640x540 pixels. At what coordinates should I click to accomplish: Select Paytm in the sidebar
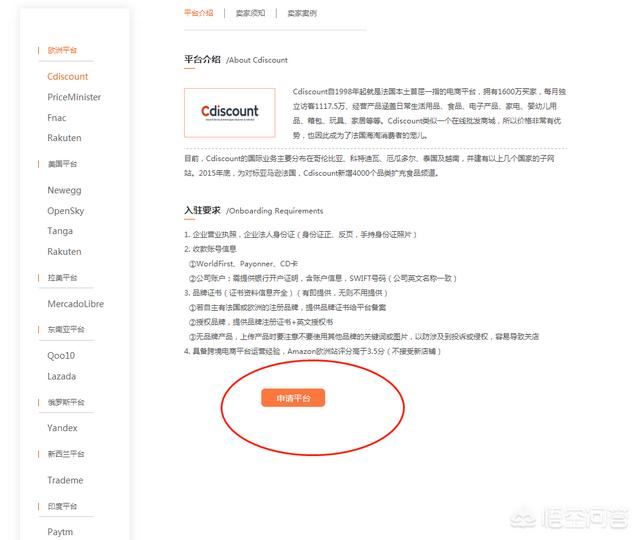(60, 532)
